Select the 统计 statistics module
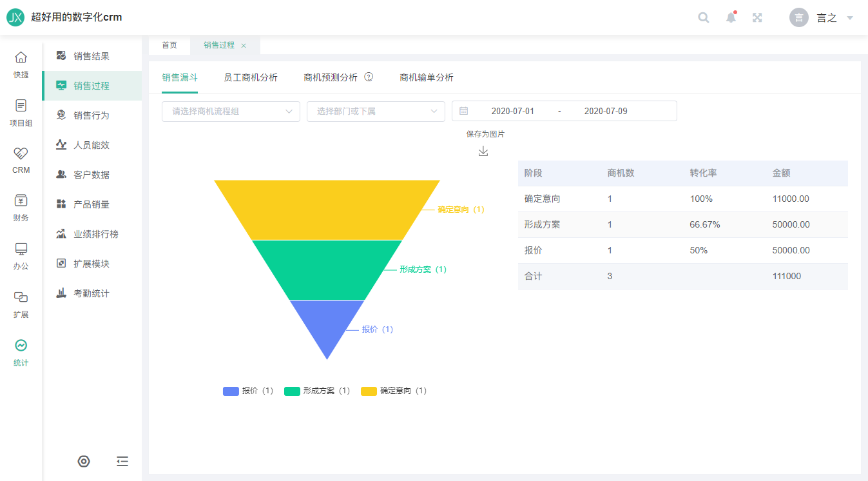Viewport: 868px width, 481px height. (21, 353)
